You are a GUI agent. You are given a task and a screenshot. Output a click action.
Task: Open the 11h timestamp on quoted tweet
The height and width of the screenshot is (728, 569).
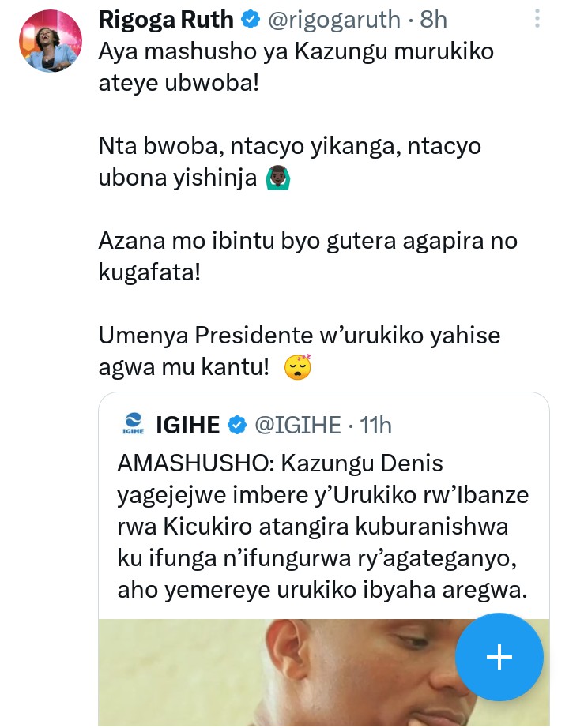376,426
